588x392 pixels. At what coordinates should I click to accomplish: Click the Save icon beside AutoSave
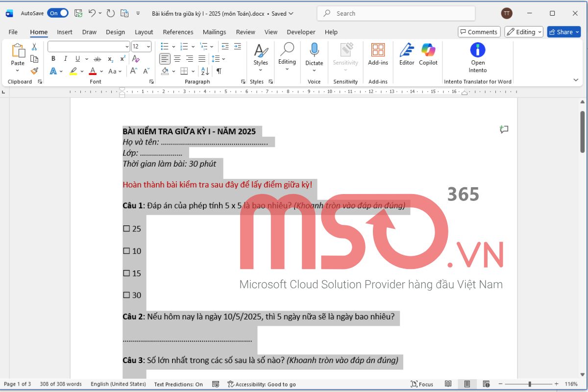[x=78, y=13]
